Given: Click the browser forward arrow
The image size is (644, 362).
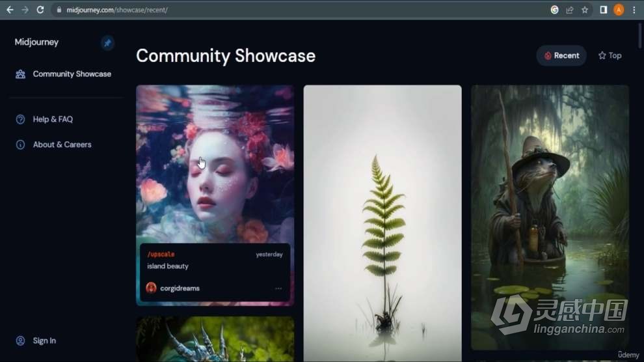Looking at the screenshot, I should tap(25, 10).
